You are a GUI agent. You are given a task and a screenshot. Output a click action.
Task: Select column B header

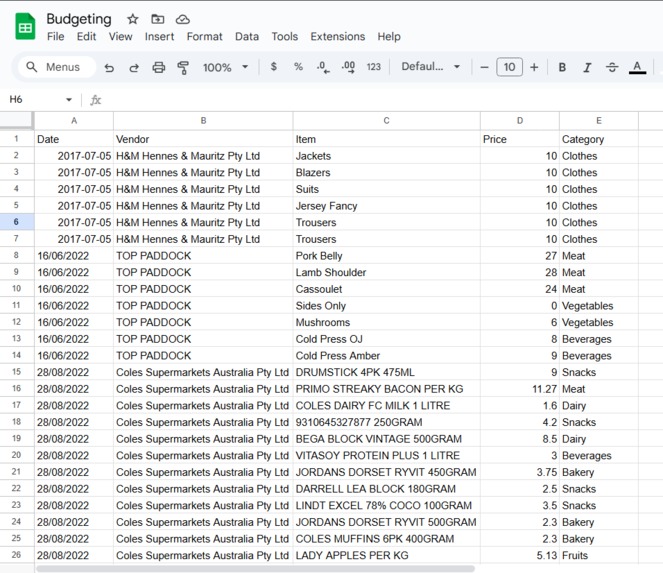point(203,121)
